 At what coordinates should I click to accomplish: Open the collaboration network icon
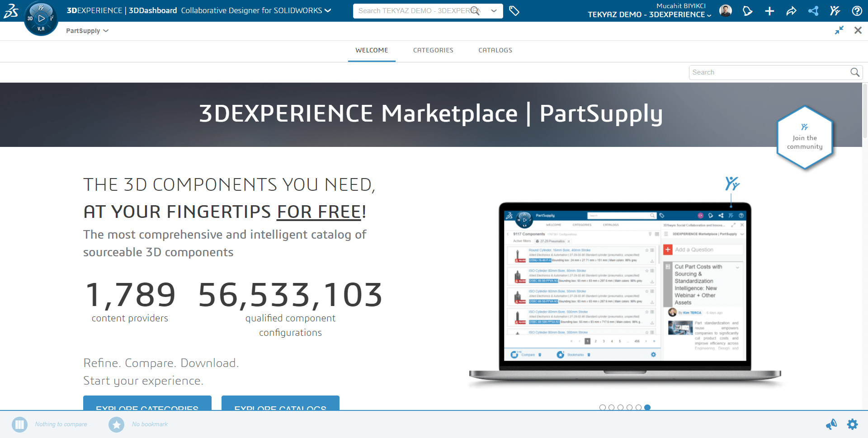(x=813, y=11)
